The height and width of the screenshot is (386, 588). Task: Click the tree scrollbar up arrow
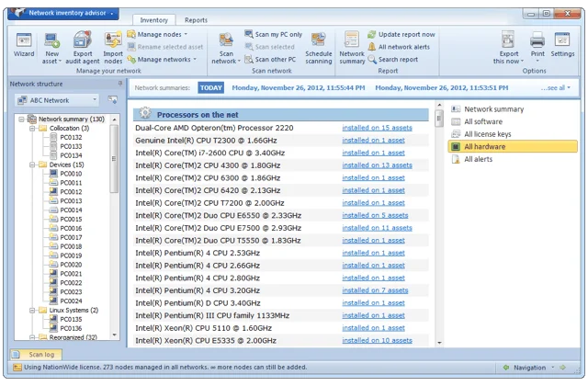114,119
